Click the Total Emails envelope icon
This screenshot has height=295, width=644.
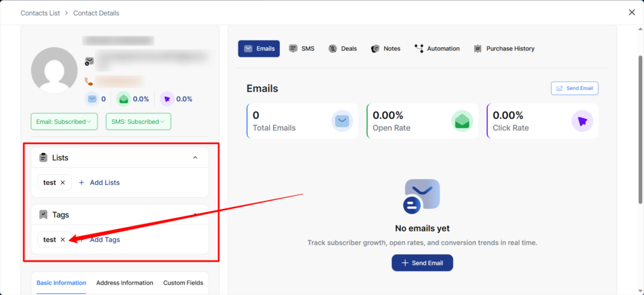click(342, 121)
